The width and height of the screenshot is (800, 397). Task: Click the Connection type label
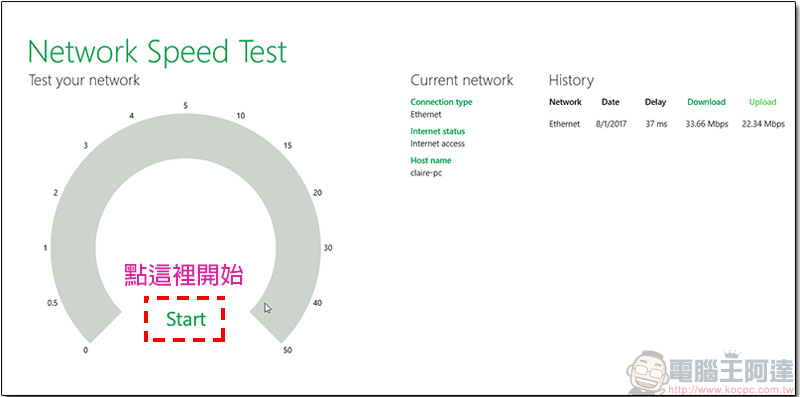point(441,102)
